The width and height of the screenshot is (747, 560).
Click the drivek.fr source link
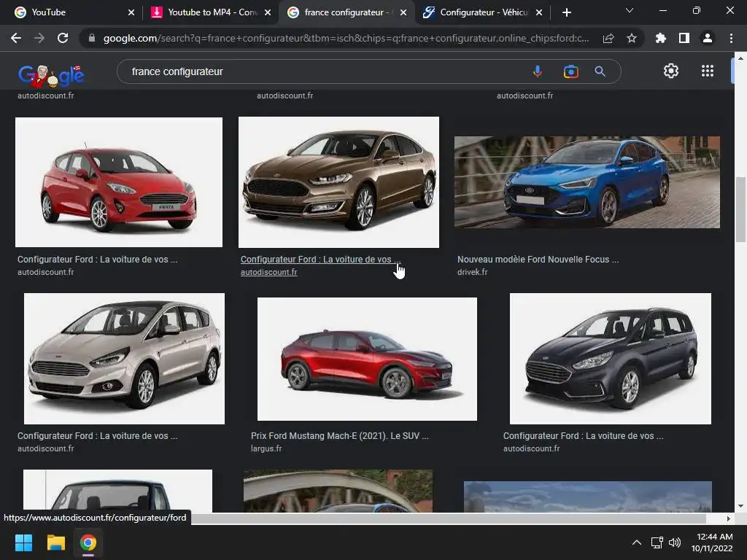(x=472, y=272)
